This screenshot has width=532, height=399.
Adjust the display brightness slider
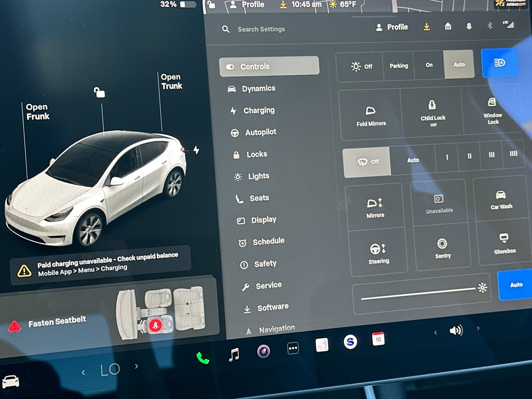(x=418, y=293)
